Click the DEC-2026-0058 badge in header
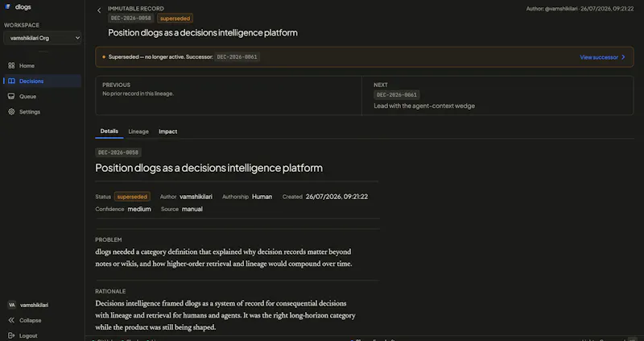 coord(131,18)
